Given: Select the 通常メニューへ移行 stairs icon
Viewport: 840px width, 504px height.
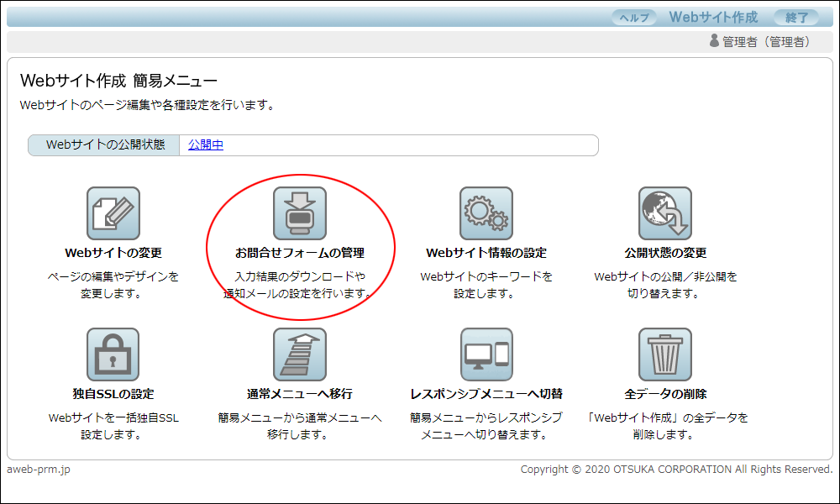Looking at the screenshot, I should [299, 354].
